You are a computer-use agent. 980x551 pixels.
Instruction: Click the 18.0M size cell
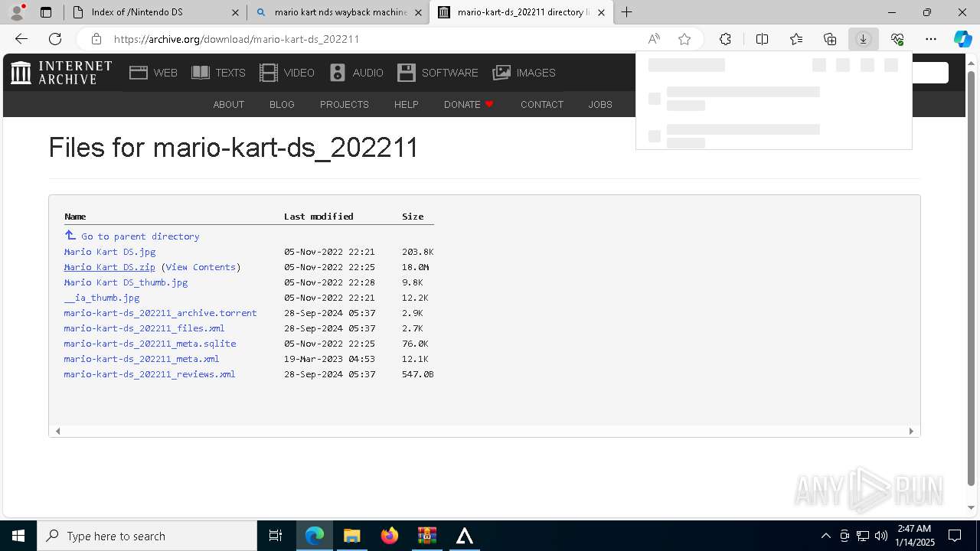tap(416, 267)
